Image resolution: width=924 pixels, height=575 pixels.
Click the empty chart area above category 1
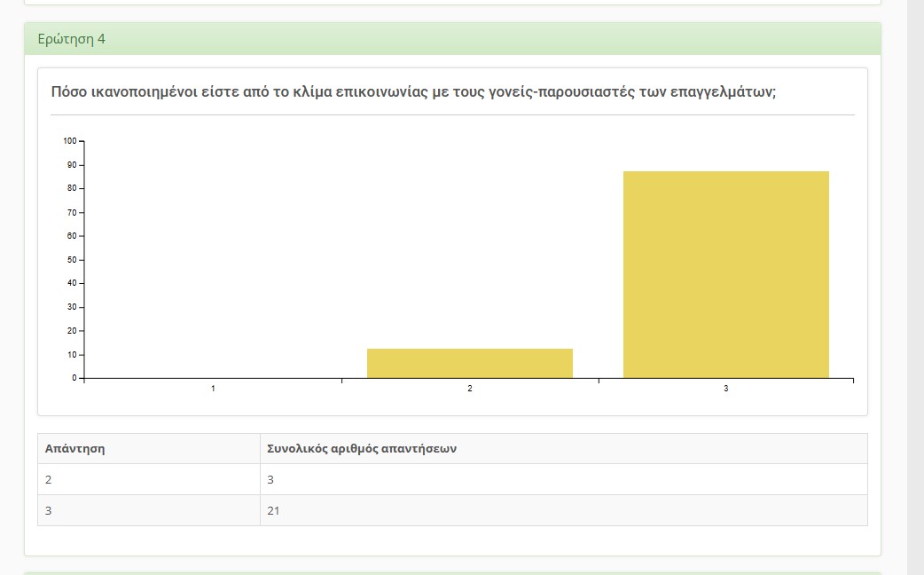click(x=213, y=266)
